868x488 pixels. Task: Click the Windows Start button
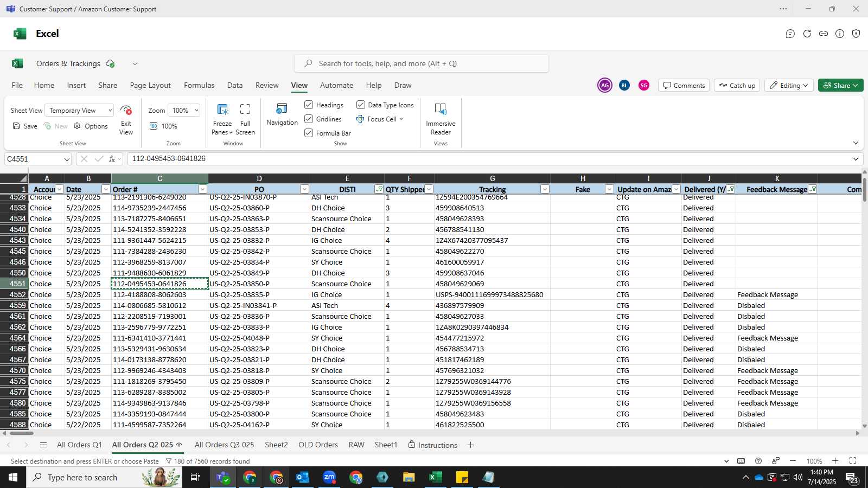[13, 477]
